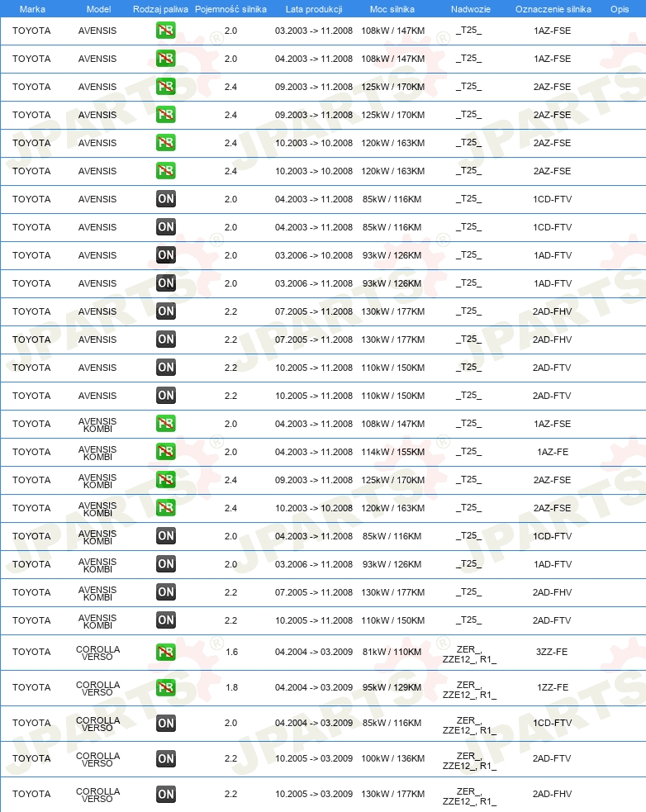Click TOYOTA in the 3ZZ-FE row
646x812 pixels.
tap(31, 652)
